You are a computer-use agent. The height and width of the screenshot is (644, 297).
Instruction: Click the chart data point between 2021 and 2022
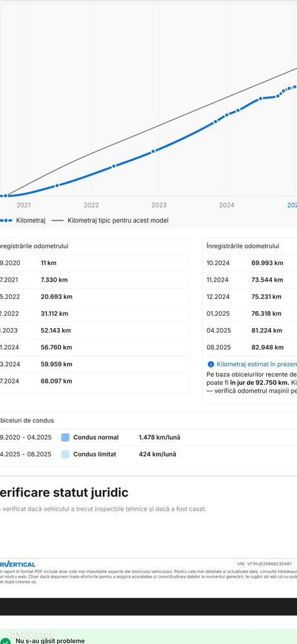click(x=57, y=185)
